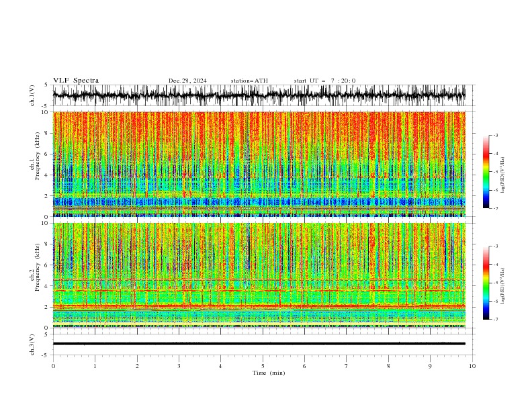Click the ch.2 spectrogram color scale bar

[486, 283]
